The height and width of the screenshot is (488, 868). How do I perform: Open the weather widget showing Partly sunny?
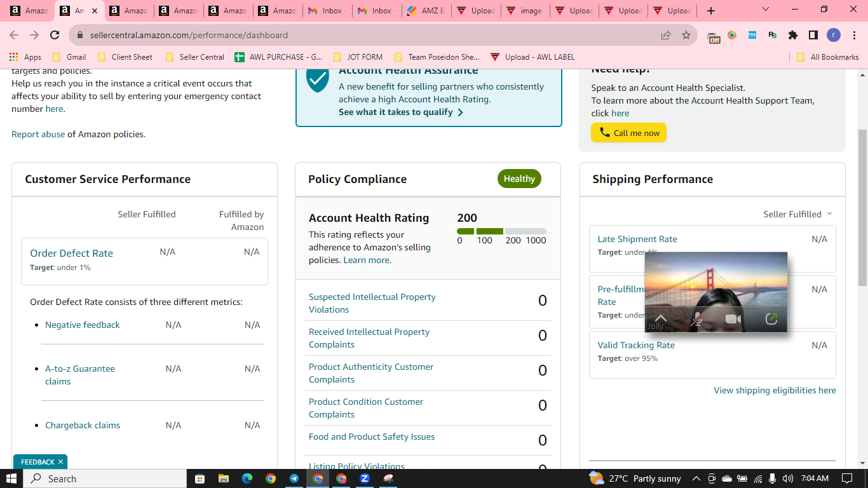635,478
